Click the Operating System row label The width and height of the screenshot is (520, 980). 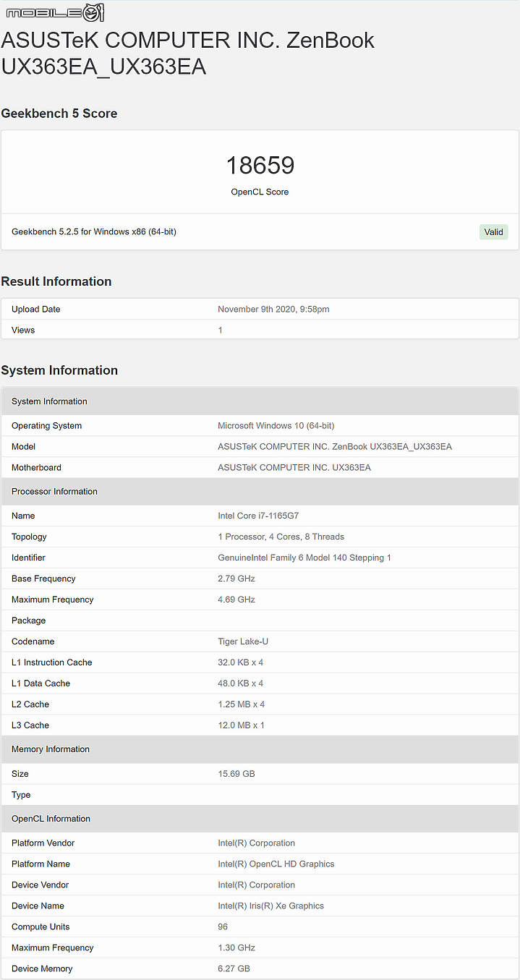coord(47,426)
